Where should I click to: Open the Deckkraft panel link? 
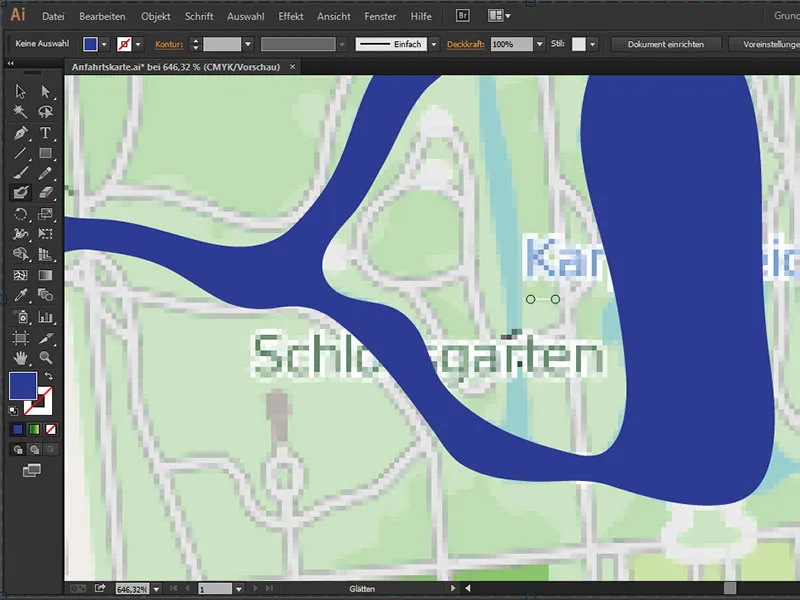[x=465, y=44]
